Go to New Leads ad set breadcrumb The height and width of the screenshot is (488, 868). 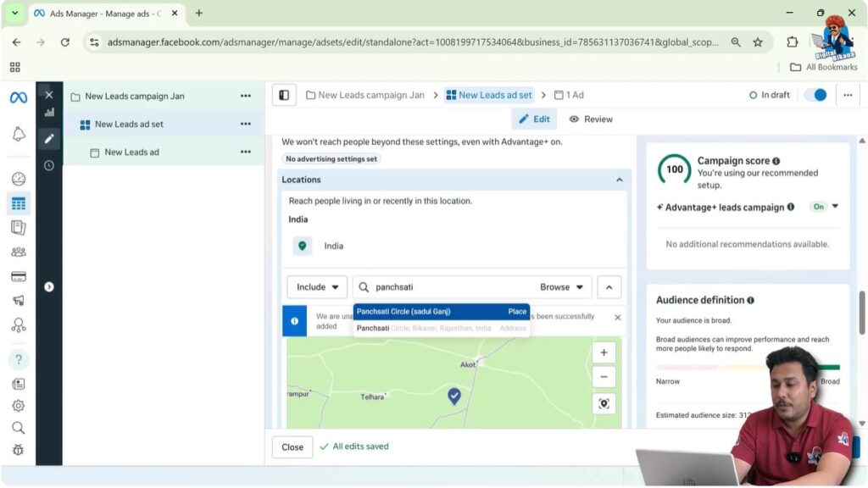click(489, 95)
